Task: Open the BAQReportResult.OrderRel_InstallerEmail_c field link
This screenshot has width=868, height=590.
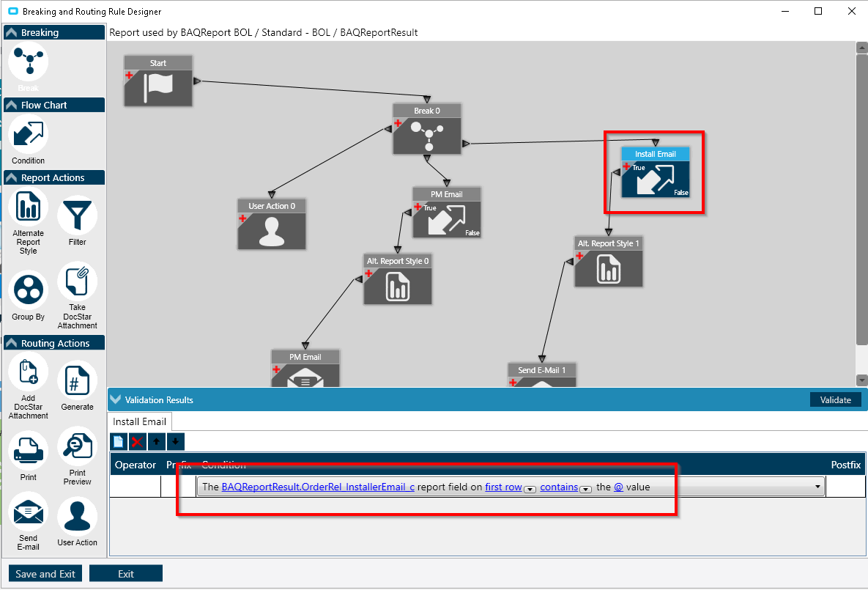Action: pyautogui.click(x=318, y=487)
